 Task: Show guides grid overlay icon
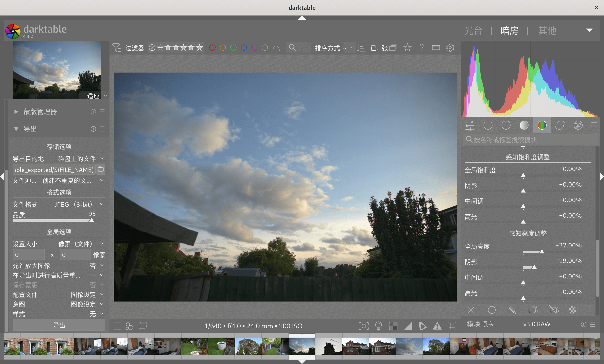tap(452, 326)
